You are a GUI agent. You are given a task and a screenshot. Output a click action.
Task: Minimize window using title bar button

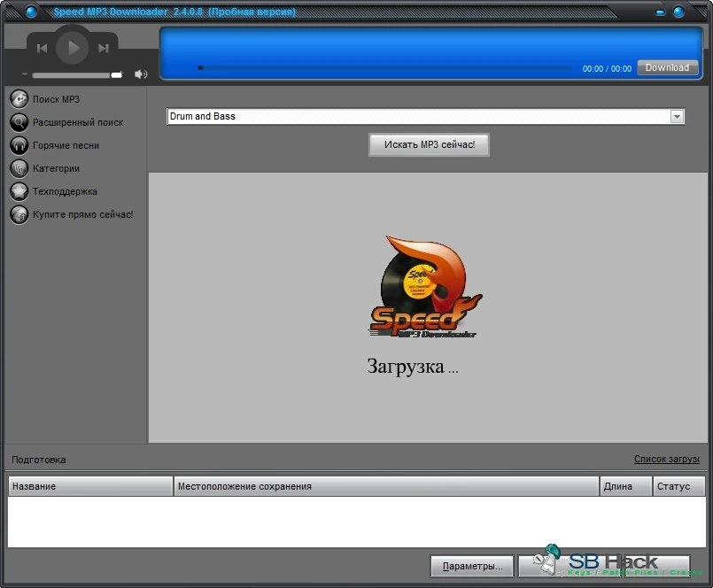660,12
